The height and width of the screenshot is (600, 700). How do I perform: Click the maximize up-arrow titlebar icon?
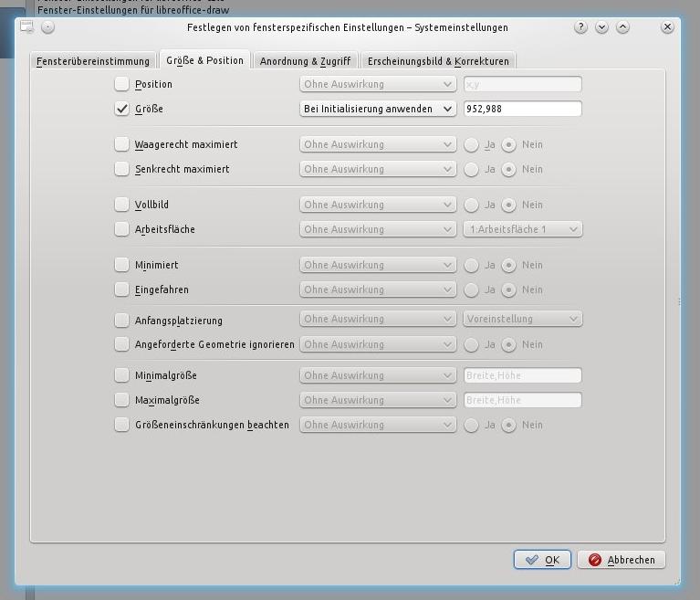622,27
